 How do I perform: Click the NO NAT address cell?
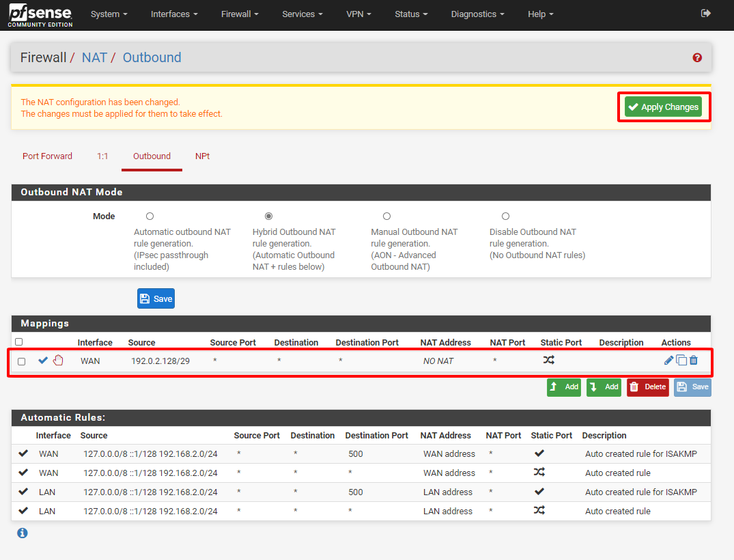(x=438, y=361)
